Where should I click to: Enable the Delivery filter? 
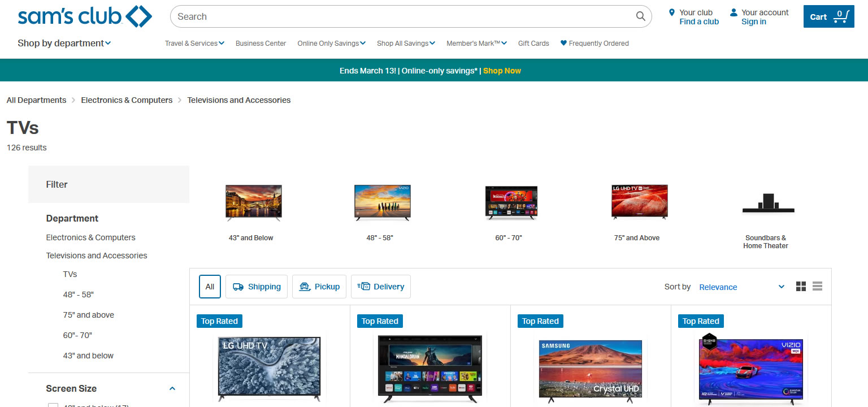pyautogui.click(x=380, y=287)
